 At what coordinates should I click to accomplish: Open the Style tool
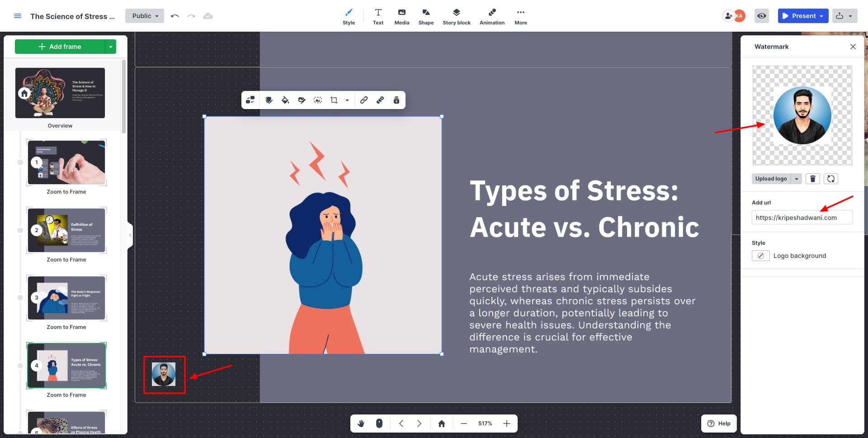coord(349,16)
